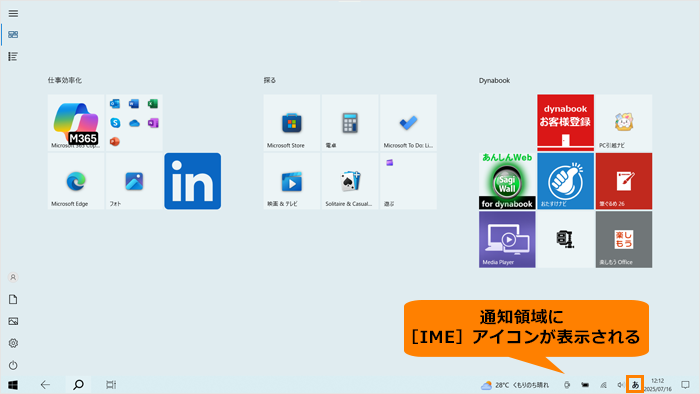The image size is (700, 394).
Task: Open the 遊ぶ folder tile
Action: click(408, 181)
